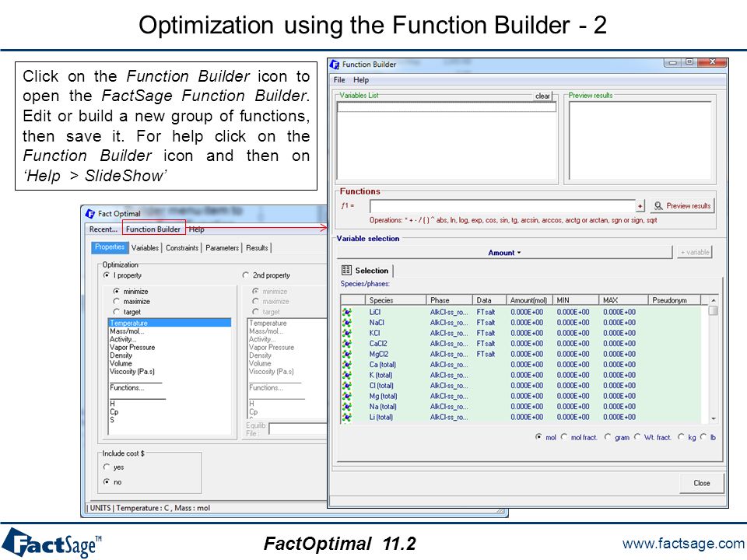
Task: Click the Function Builder window title icon
Action: coord(335,65)
